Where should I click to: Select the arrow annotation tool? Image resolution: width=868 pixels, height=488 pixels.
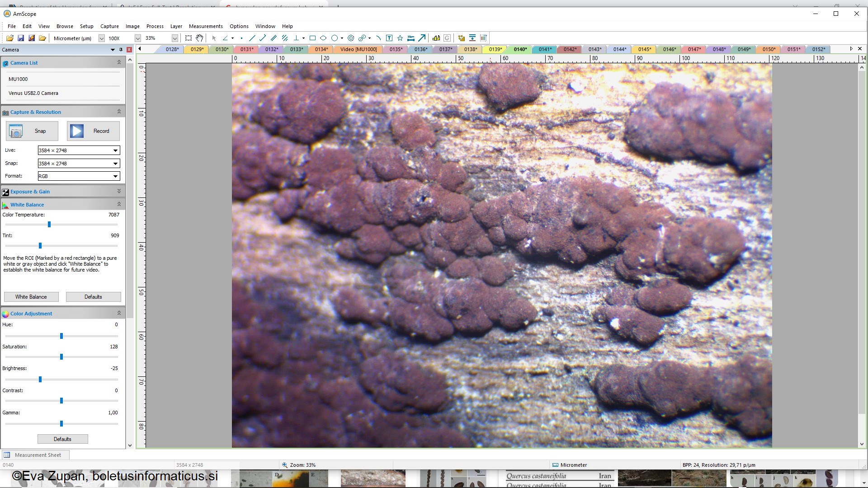[422, 38]
